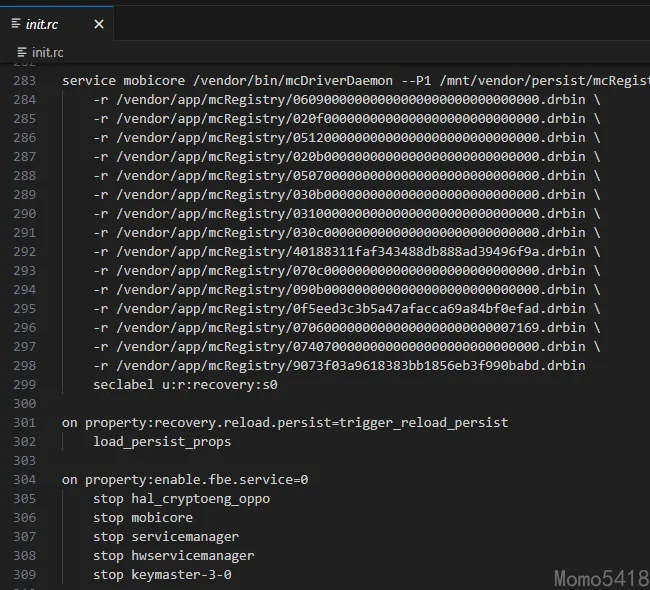Image resolution: width=650 pixels, height=590 pixels.
Task: Click the breadcrumb file icon beside init.rc
Action: (21, 52)
